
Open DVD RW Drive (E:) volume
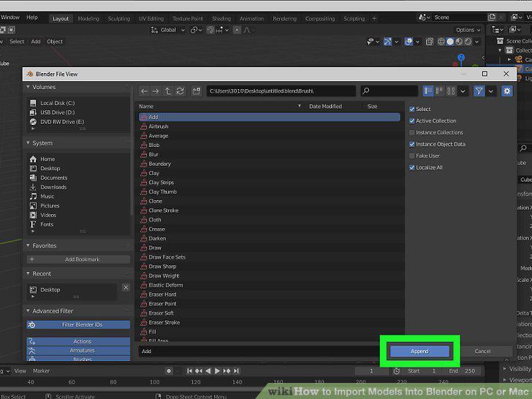61,121
